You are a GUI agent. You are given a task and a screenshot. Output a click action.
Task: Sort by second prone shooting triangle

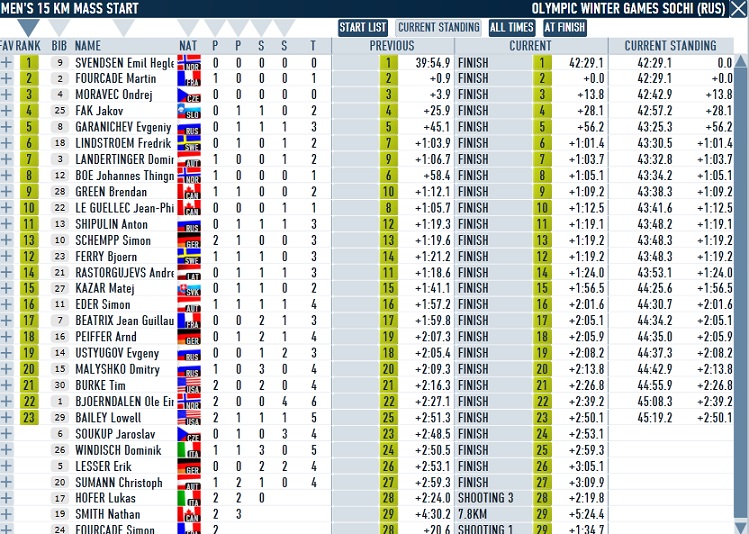238,27
